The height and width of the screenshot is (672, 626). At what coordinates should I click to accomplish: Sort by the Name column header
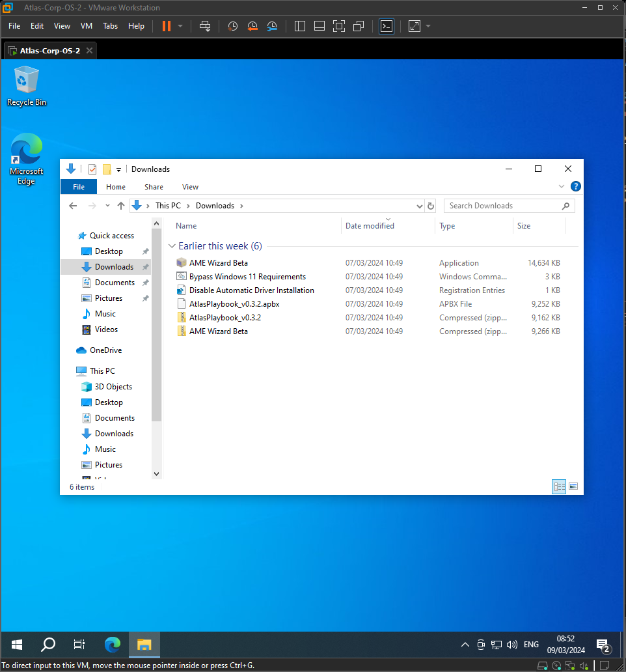[186, 226]
